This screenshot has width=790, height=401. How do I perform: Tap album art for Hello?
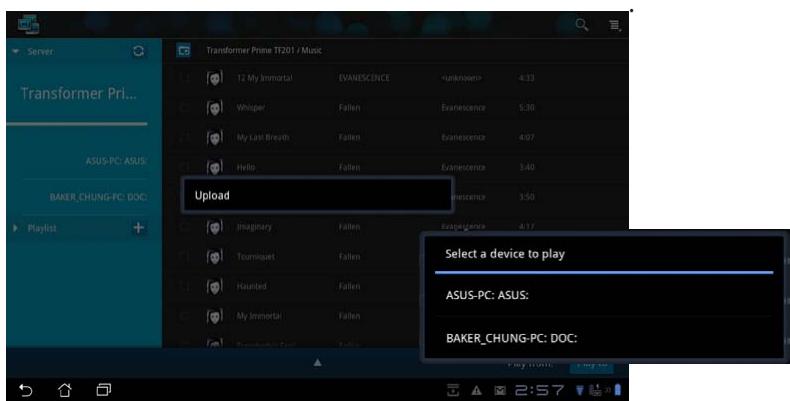(x=215, y=167)
